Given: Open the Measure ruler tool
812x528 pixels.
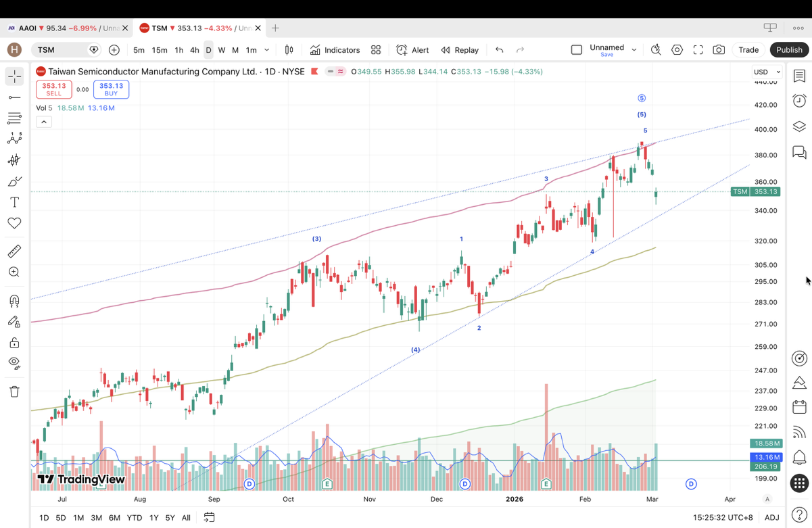Looking at the screenshot, I should [x=14, y=251].
